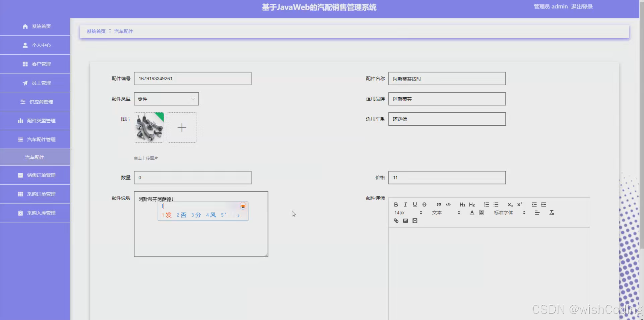The width and height of the screenshot is (644, 320).
Task: Click the uploaded part image thumbnail
Action: click(x=148, y=127)
